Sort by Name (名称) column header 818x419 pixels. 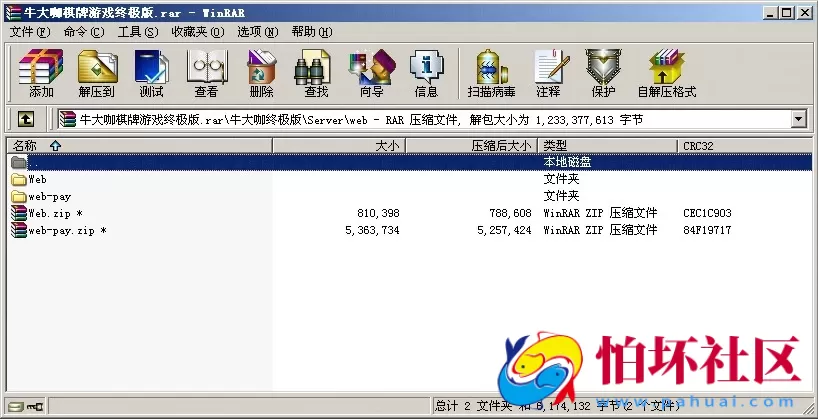click(x=139, y=146)
